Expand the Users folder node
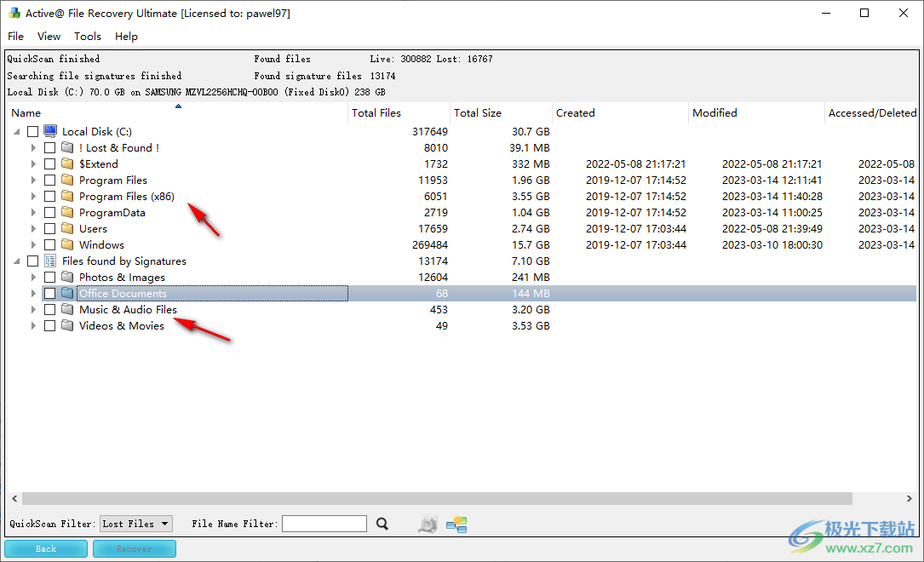This screenshot has width=924, height=562. click(33, 228)
